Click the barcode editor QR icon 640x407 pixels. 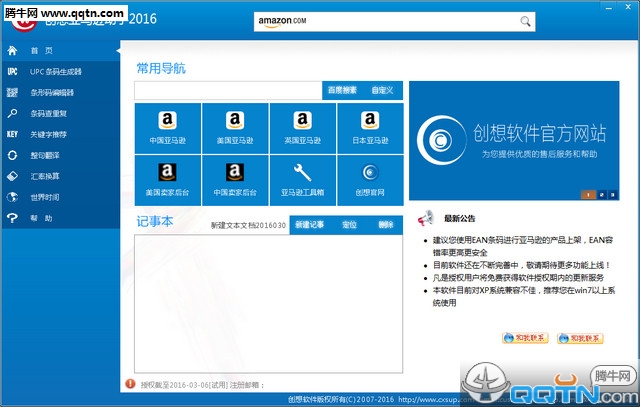12,93
